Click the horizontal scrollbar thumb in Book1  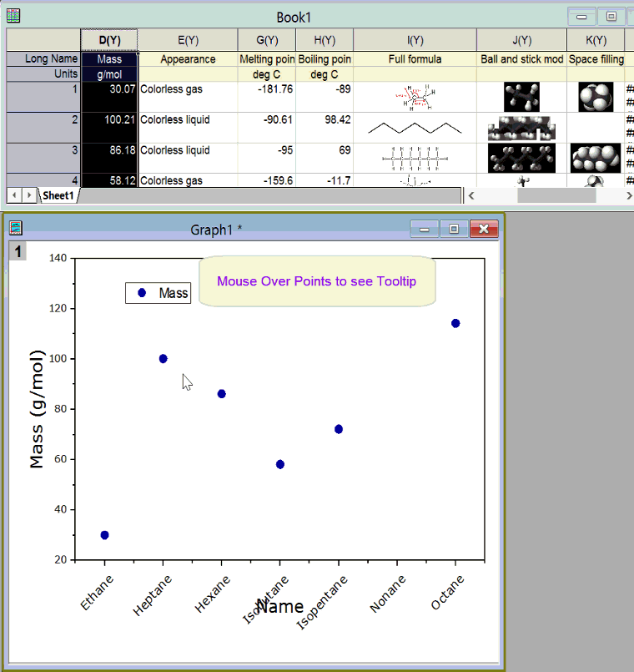(556, 195)
